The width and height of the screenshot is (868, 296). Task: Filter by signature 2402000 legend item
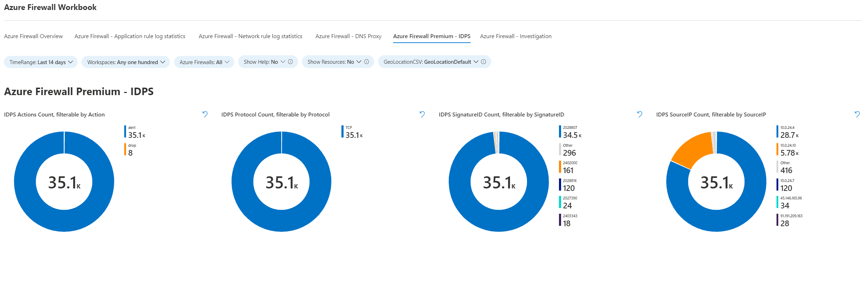pyautogui.click(x=569, y=167)
